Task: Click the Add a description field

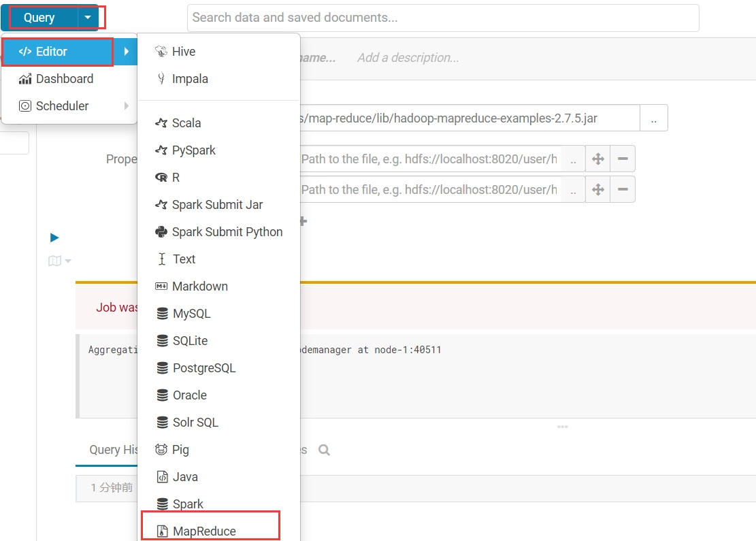Action: pos(408,58)
